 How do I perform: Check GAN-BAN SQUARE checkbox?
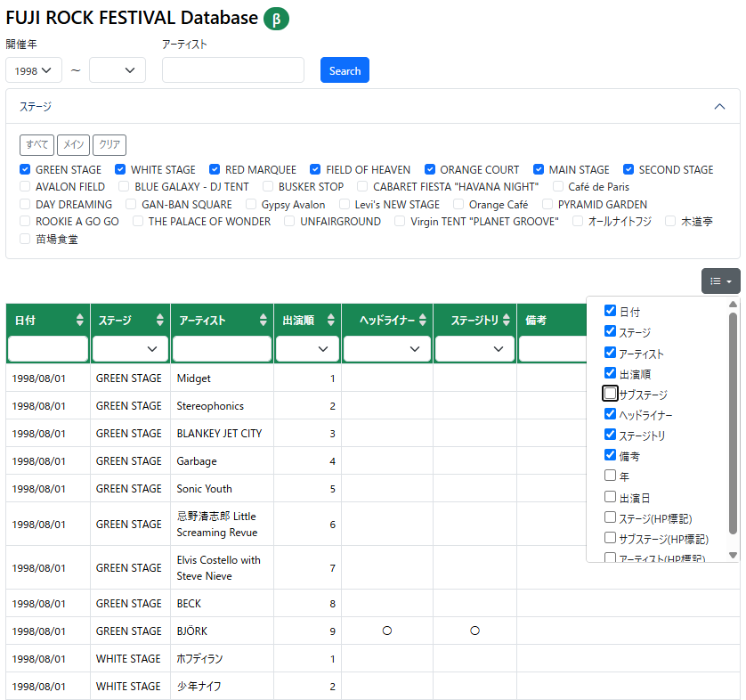click(131, 204)
